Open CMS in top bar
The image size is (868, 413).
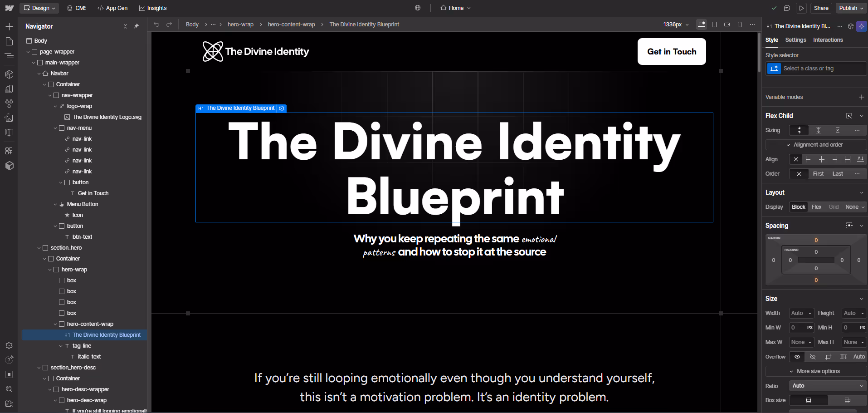point(77,8)
